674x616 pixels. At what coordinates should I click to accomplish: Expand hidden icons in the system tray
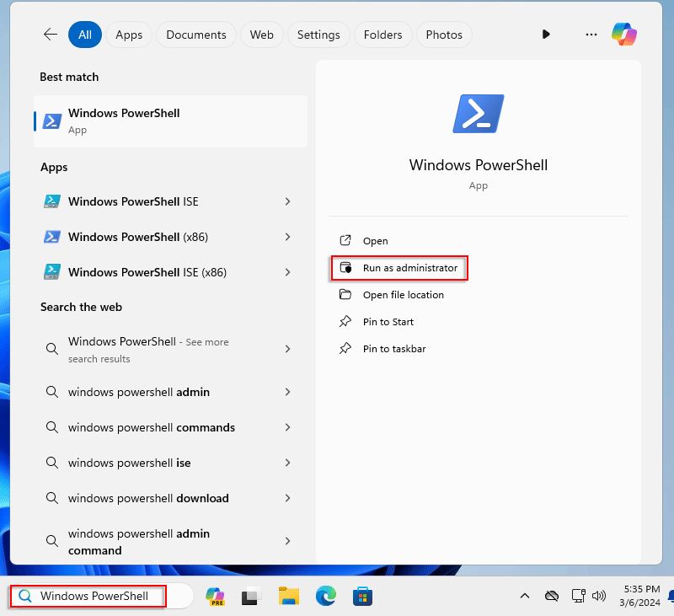(525, 596)
